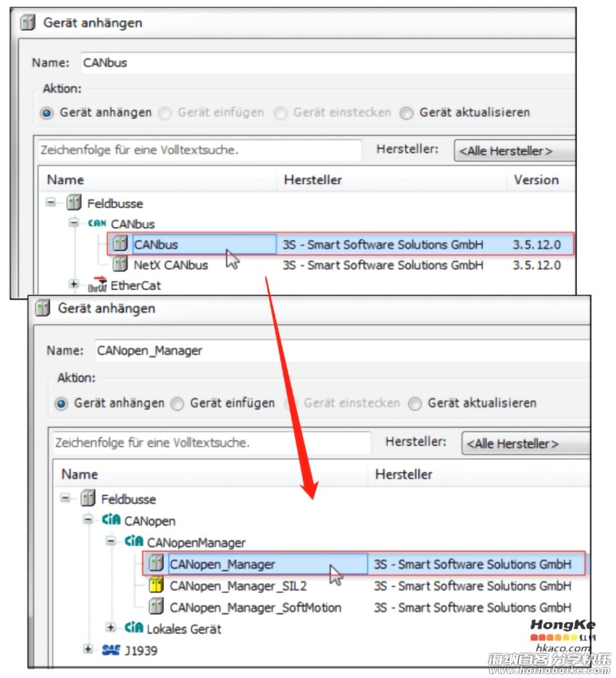Select 'Gerät einstecken' radio in the CANopen_Manager dialog
Screen dimensions: 616x678
click(292, 404)
